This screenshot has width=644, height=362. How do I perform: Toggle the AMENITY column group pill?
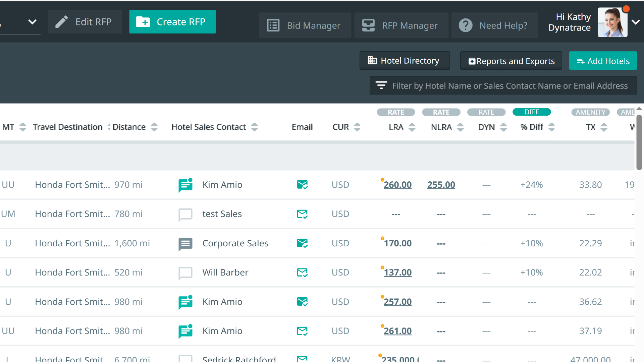tap(590, 112)
